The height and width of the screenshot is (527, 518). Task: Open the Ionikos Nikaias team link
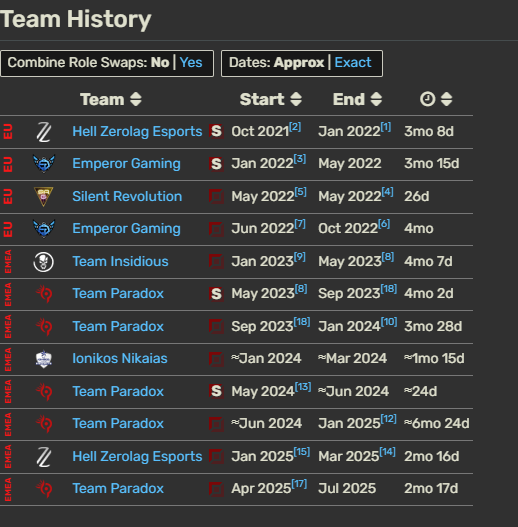click(x=120, y=359)
